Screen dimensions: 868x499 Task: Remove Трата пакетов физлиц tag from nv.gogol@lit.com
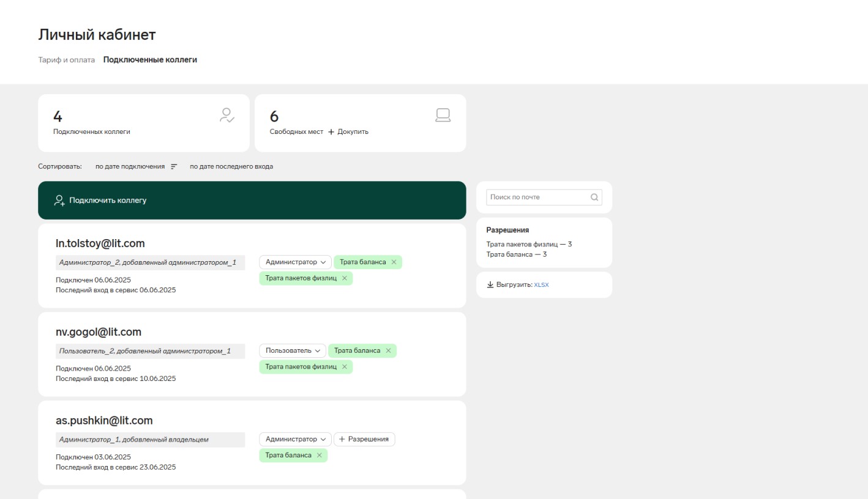click(x=344, y=367)
